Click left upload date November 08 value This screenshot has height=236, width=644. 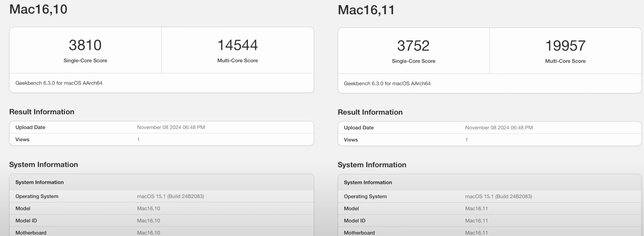[x=171, y=127]
